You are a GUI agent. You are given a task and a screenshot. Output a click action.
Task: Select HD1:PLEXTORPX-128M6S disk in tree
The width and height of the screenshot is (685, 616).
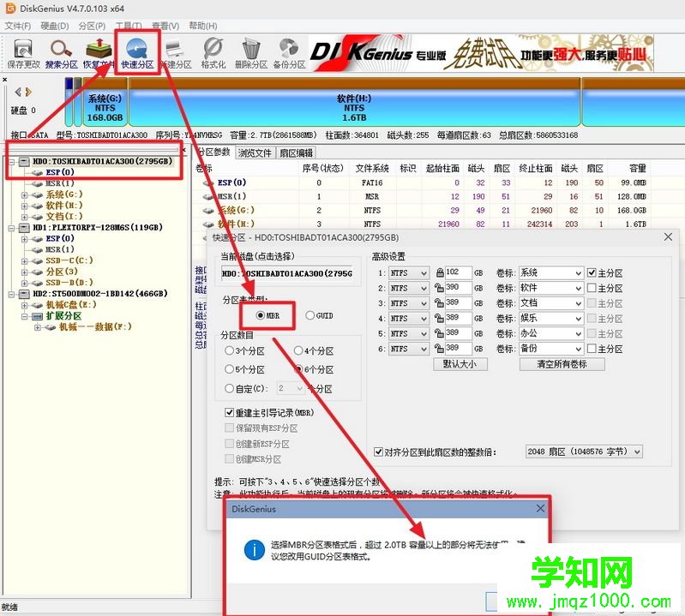[x=98, y=227]
